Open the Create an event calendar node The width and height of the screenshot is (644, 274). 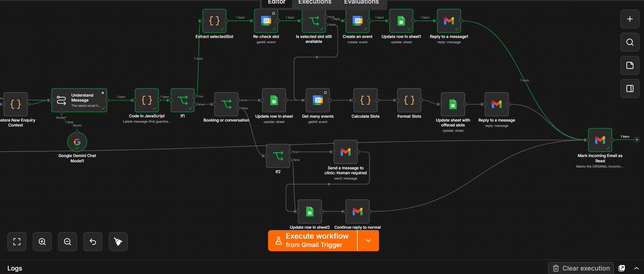(x=357, y=21)
